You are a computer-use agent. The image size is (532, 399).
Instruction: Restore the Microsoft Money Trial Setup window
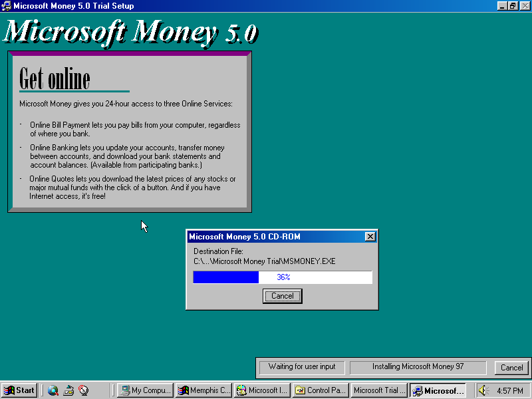click(x=513, y=6)
